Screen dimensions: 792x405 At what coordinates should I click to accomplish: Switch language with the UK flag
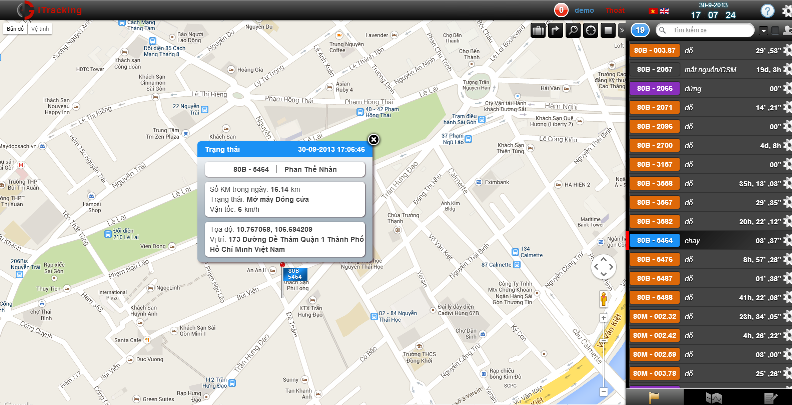coord(665,11)
